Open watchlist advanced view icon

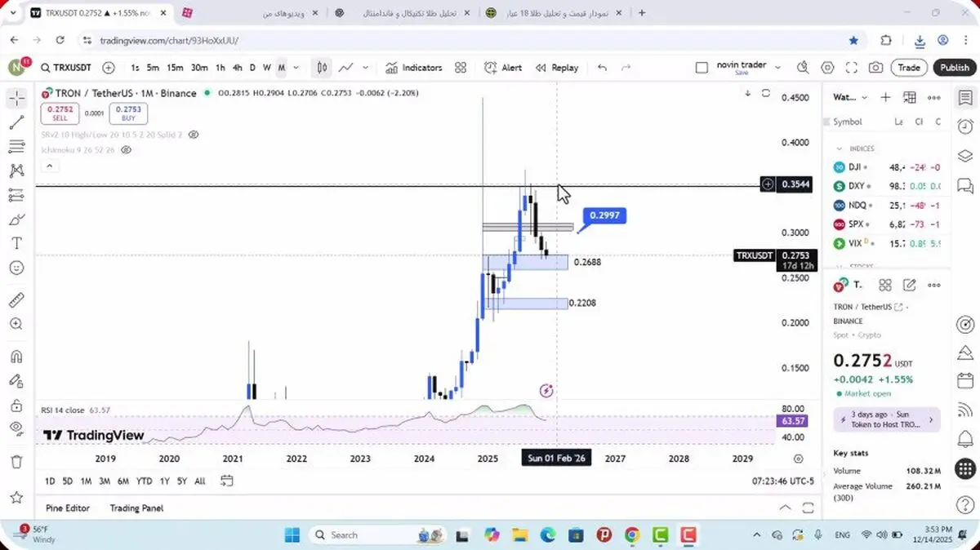(909, 97)
